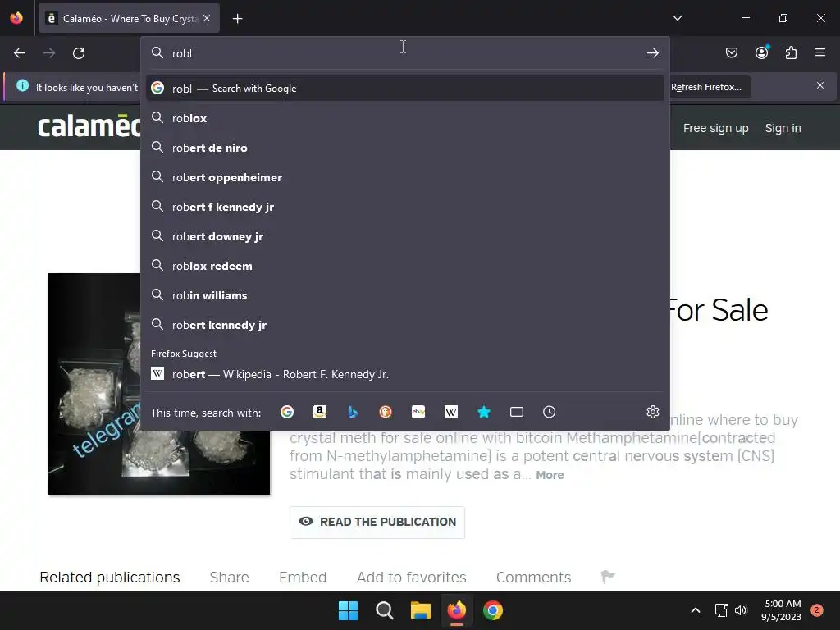This screenshot has height=630, width=840.
Task: Pick the robin williams suggestion
Action: pos(405,294)
